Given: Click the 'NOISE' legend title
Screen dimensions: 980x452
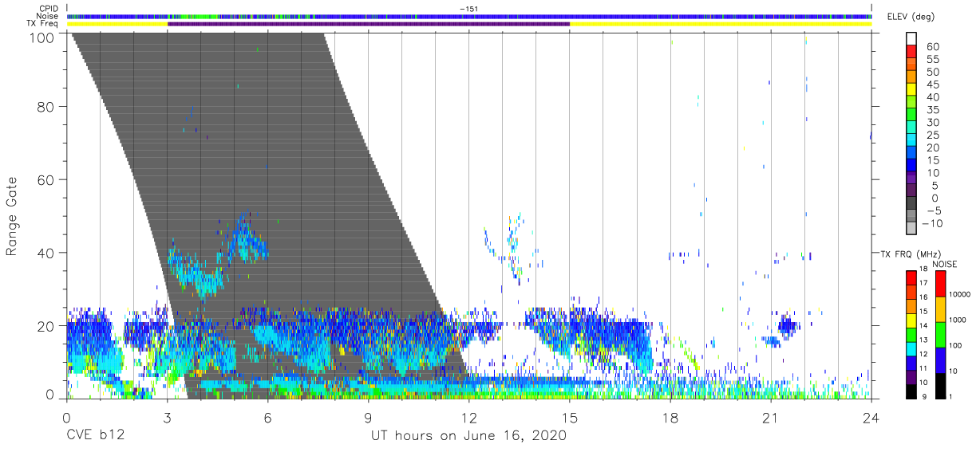Looking at the screenshot, I should pos(945,264).
